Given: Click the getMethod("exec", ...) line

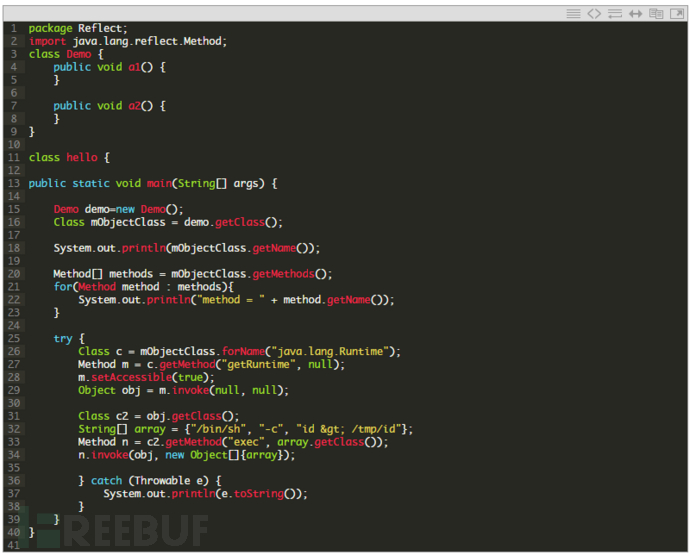Looking at the screenshot, I should 233,442.
